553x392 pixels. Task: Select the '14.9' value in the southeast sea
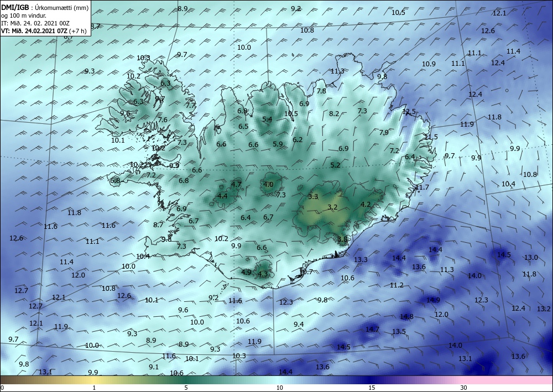click(433, 300)
